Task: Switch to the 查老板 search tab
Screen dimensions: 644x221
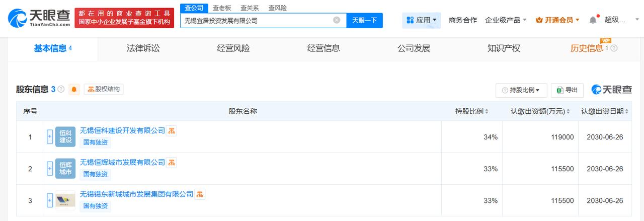Action: point(221,8)
